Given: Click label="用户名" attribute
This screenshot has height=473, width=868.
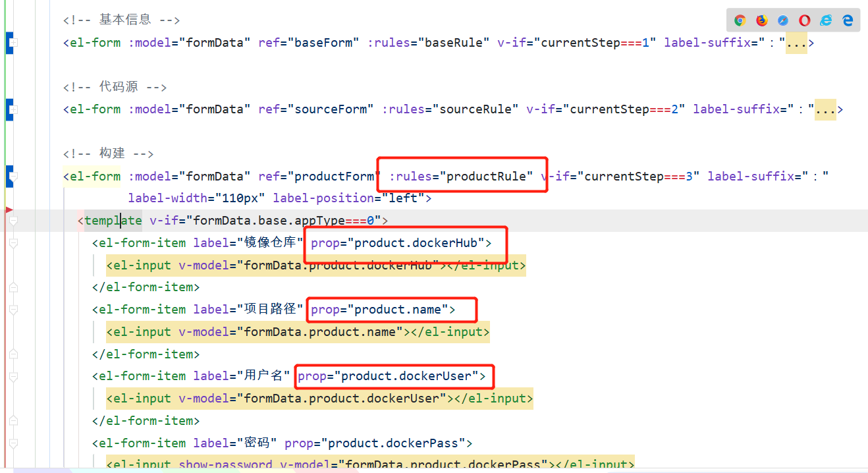Looking at the screenshot, I should click(x=242, y=376).
